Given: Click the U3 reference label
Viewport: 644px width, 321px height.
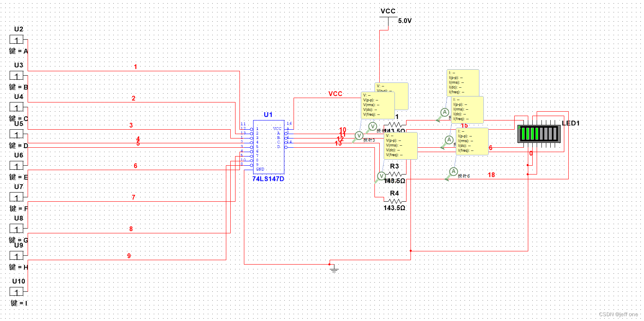Looking at the screenshot, I should [x=19, y=65].
